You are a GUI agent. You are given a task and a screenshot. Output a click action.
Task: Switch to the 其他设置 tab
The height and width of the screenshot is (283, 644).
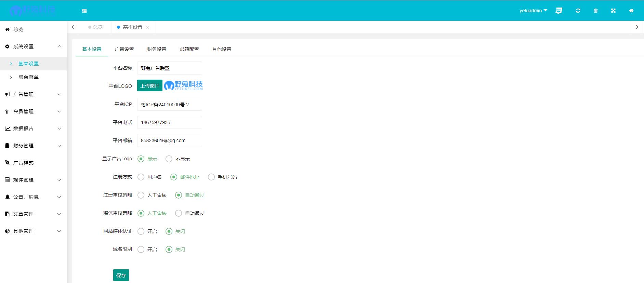click(222, 49)
